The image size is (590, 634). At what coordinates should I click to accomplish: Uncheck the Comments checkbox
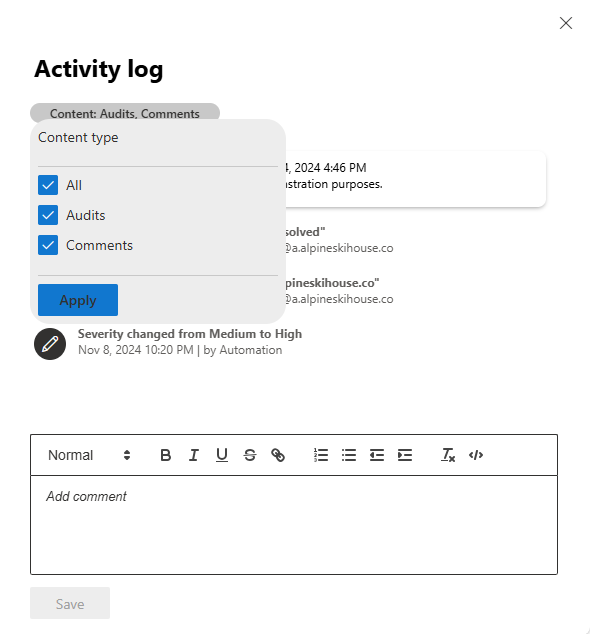48,245
